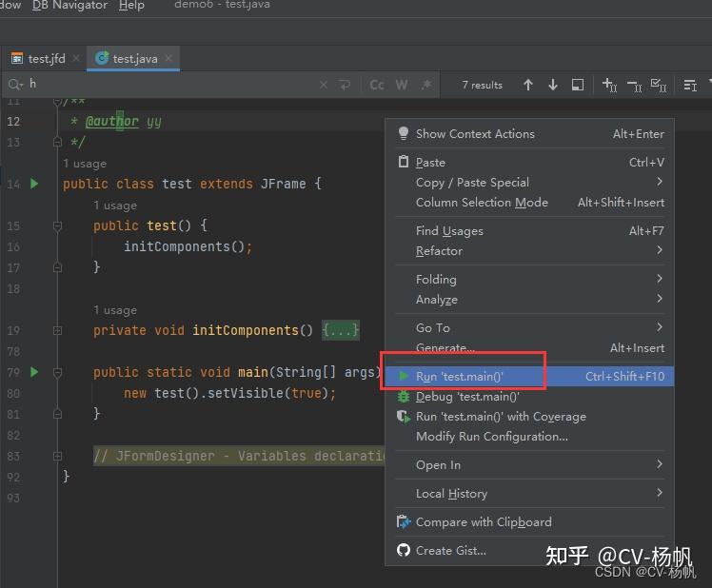Open the DB Navigator menu
Image resolution: width=712 pixels, height=588 pixels.
[69, 5]
